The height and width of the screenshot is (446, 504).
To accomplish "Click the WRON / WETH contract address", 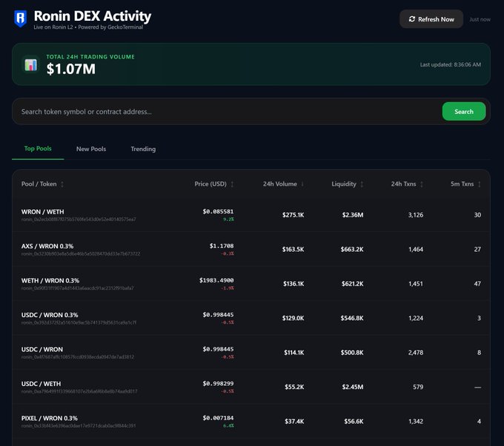I will coord(79,219).
